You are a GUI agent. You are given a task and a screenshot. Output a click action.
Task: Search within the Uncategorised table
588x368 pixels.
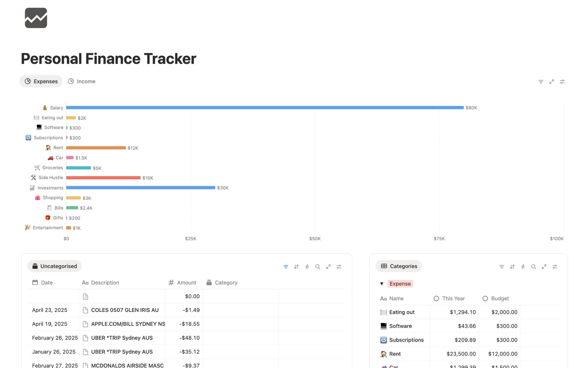coord(318,266)
